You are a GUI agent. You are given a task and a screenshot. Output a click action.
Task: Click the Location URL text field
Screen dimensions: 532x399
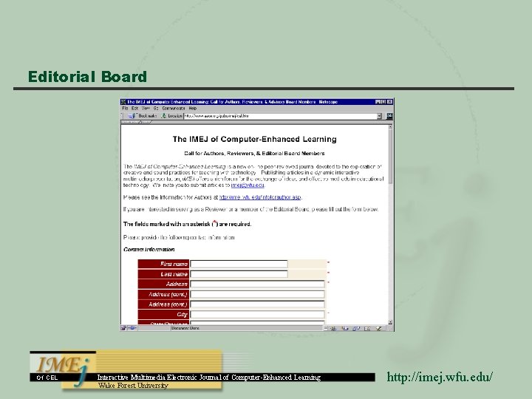[280, 116]
